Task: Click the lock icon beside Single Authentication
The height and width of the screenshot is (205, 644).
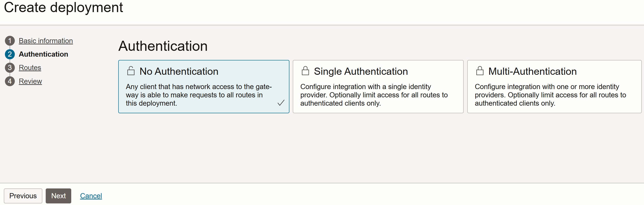Action: pos(305,71)
